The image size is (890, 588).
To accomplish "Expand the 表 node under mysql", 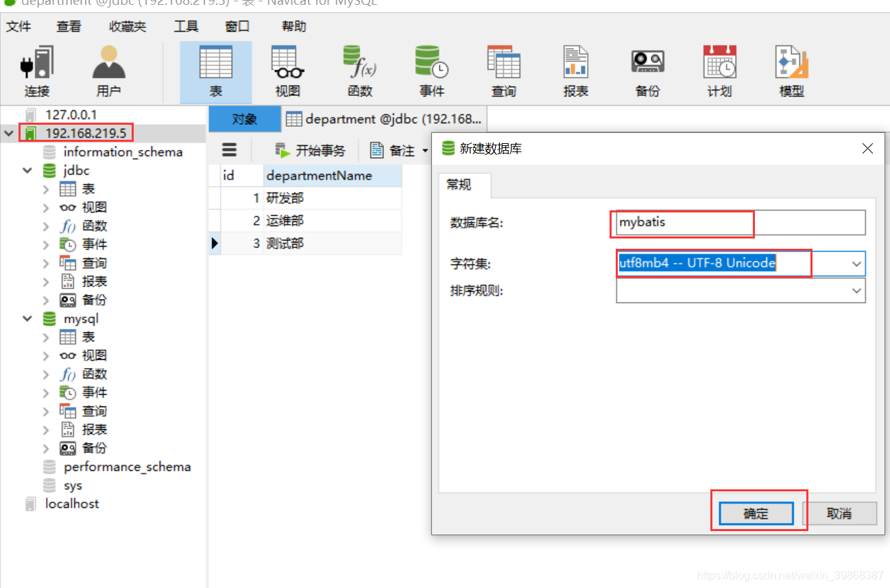I will click(46, 336).
